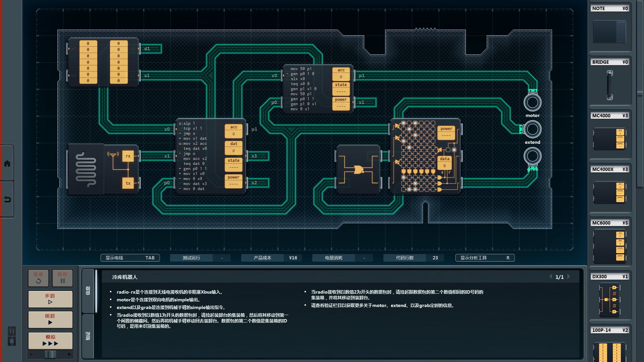Go to previous page arrow beside 1/1
Screen dimensions: 644x362
click(x=550, y=277)
